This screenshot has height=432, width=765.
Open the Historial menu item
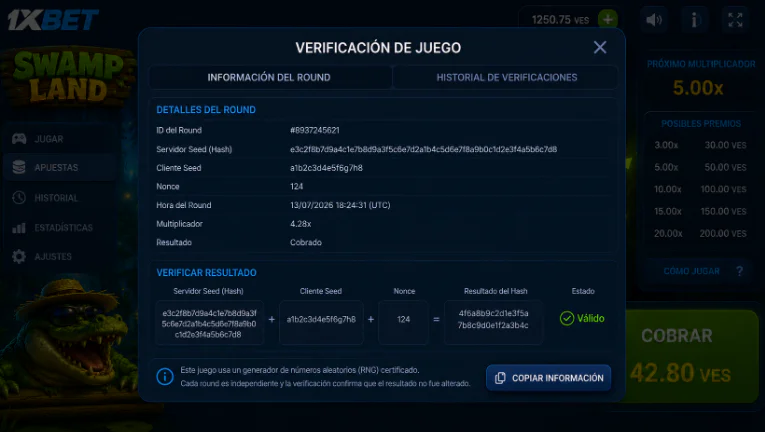tap(59, 197)
